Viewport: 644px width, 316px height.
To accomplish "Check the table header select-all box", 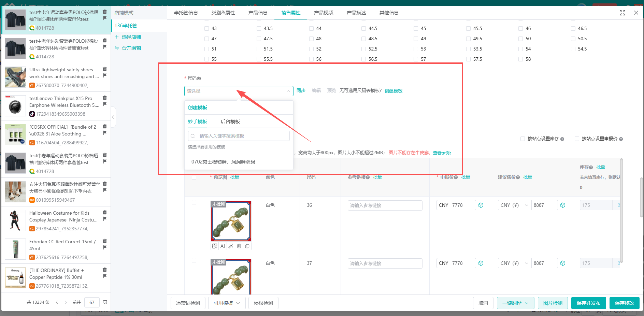I will pos(194,177).
